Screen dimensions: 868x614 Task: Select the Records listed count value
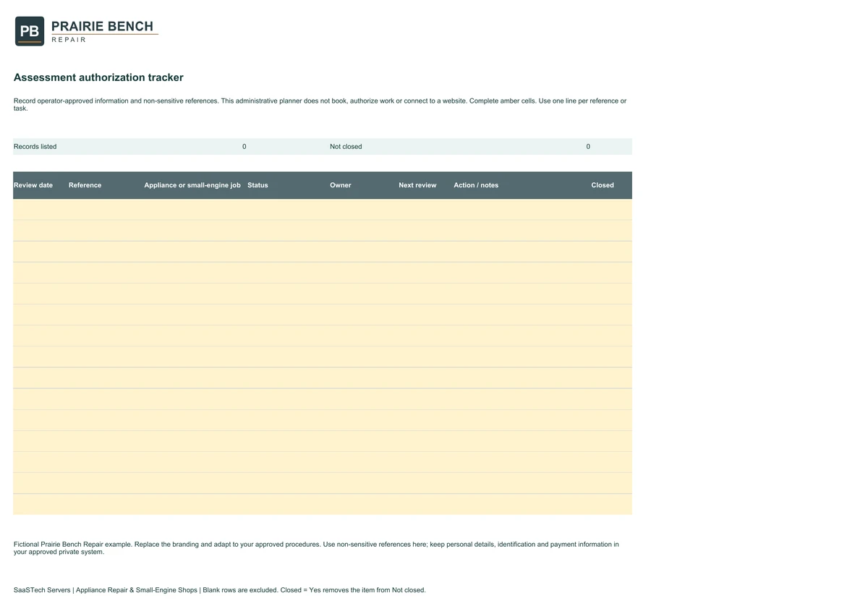[x=244, y=147]
